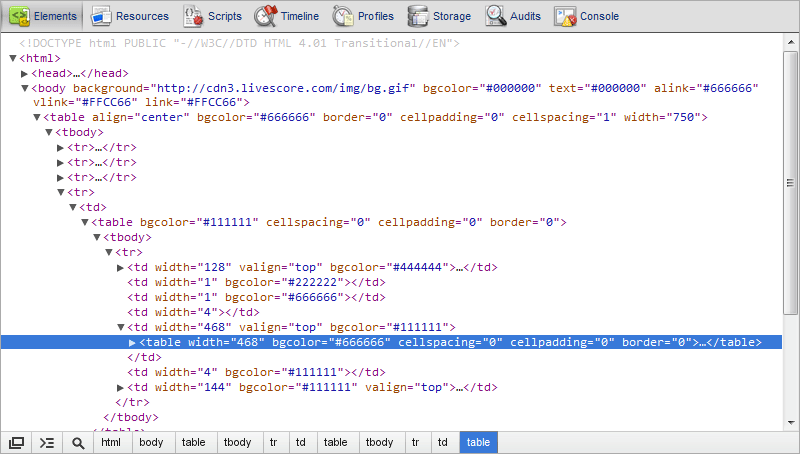The height and width of the screenshot is (454, 800).
Task: Click first td breadcrumb item
Action: click(x=301, y=442)
